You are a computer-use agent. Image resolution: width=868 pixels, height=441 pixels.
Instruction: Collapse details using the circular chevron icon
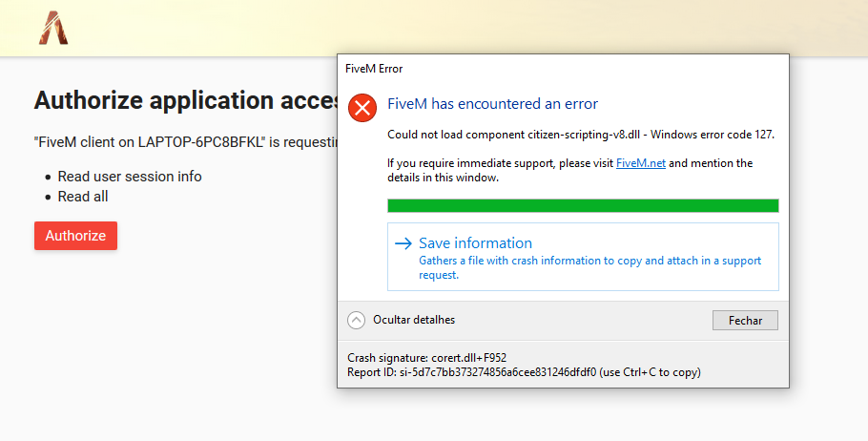(356, 320)
